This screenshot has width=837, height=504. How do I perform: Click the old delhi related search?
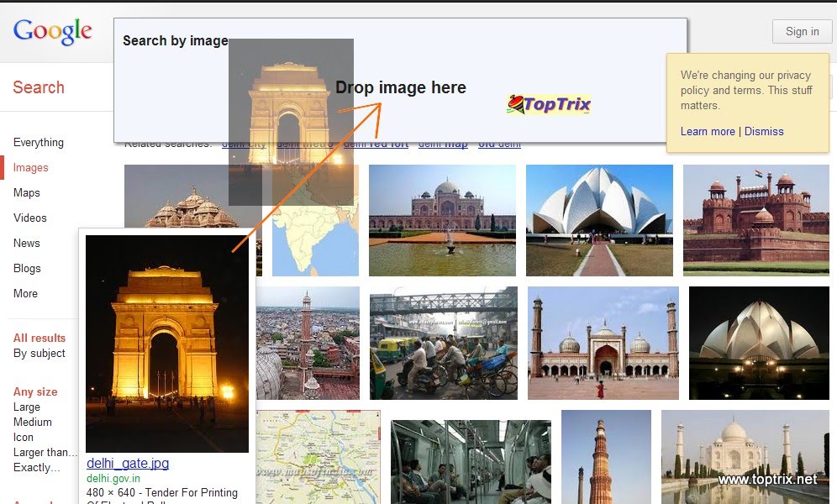point(499,143)
